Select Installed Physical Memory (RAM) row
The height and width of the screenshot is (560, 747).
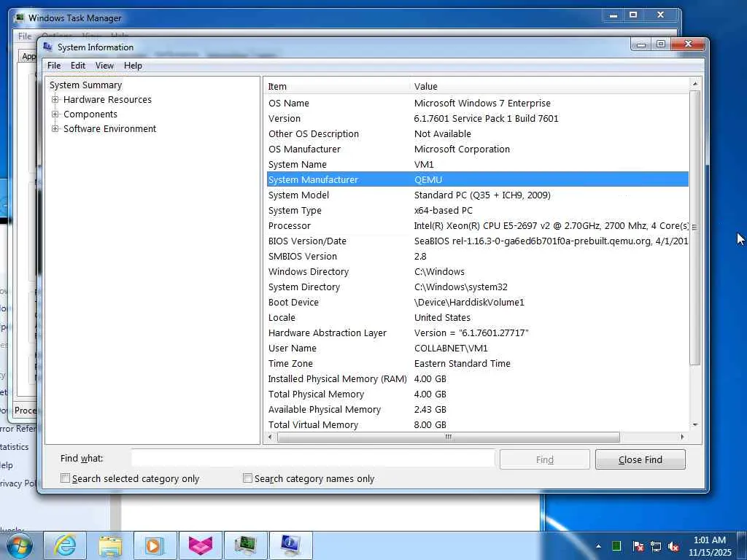pyautogui.click(x=478, y=378)
